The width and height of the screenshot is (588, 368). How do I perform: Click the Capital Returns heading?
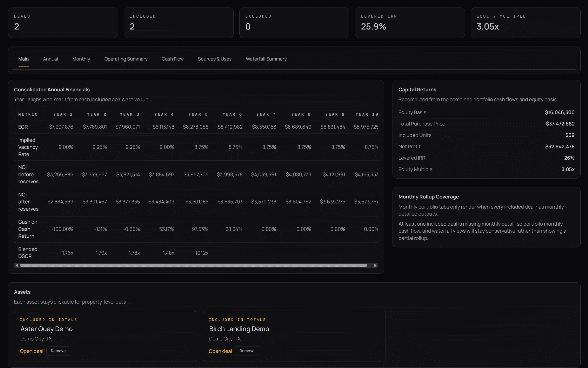[417, 90]
